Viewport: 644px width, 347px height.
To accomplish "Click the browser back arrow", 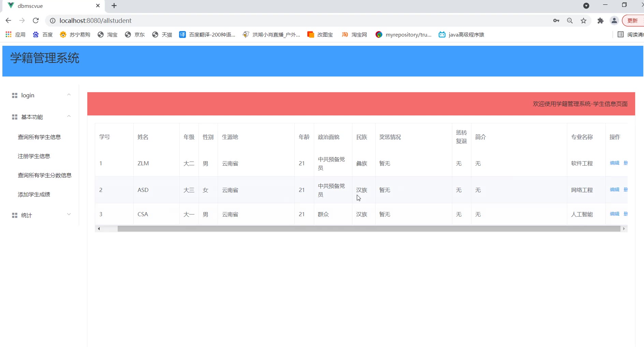I will [x=9, y=20].
